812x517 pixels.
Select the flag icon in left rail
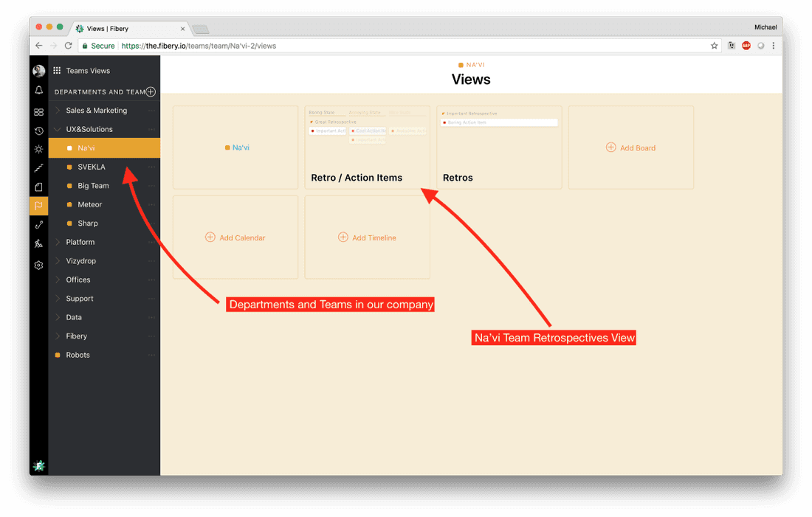pos(39,206)
